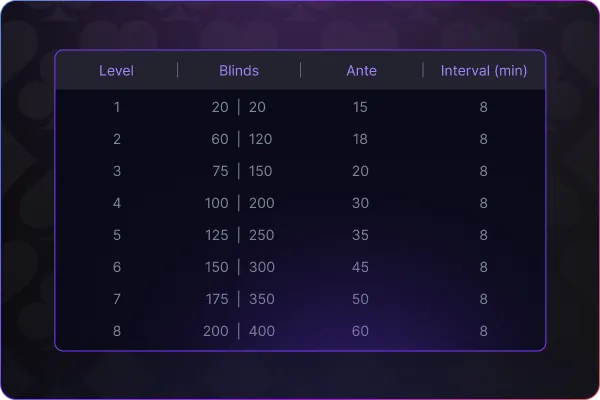Click the big blind value 400

(262, 331)
